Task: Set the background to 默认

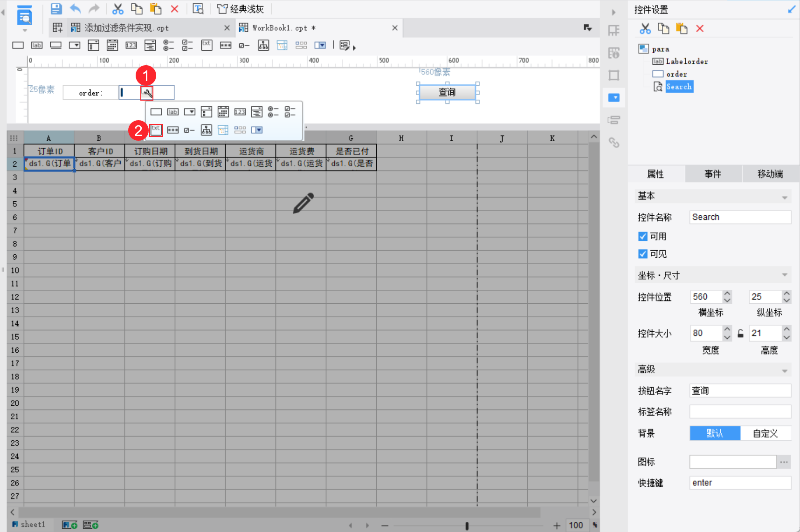Action: point(715,433)
